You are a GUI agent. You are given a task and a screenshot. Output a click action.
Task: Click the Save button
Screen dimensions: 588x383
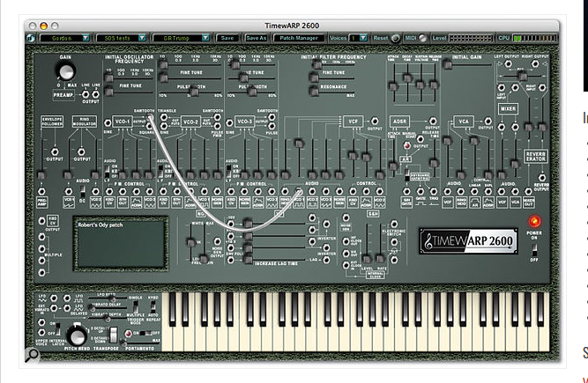click(227, 38)
